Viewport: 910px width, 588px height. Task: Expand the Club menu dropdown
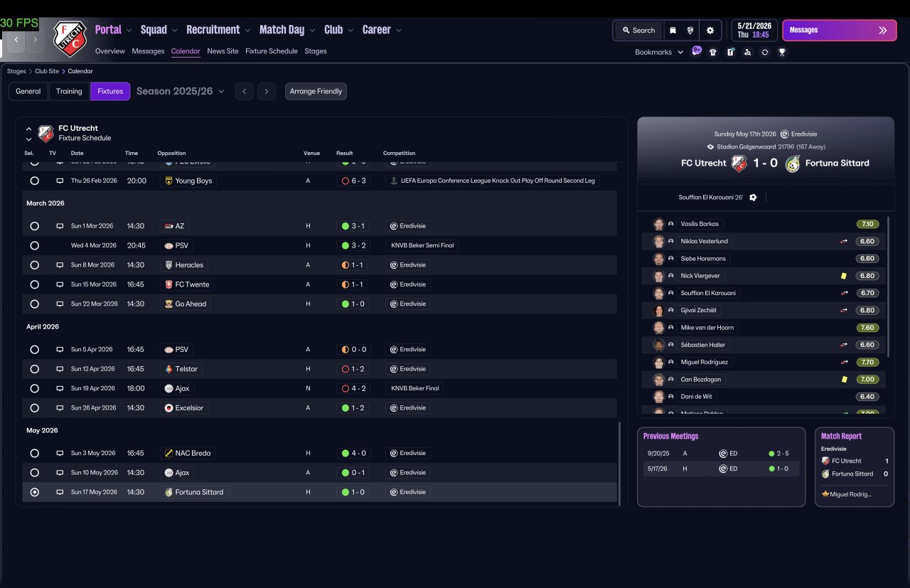350,30
